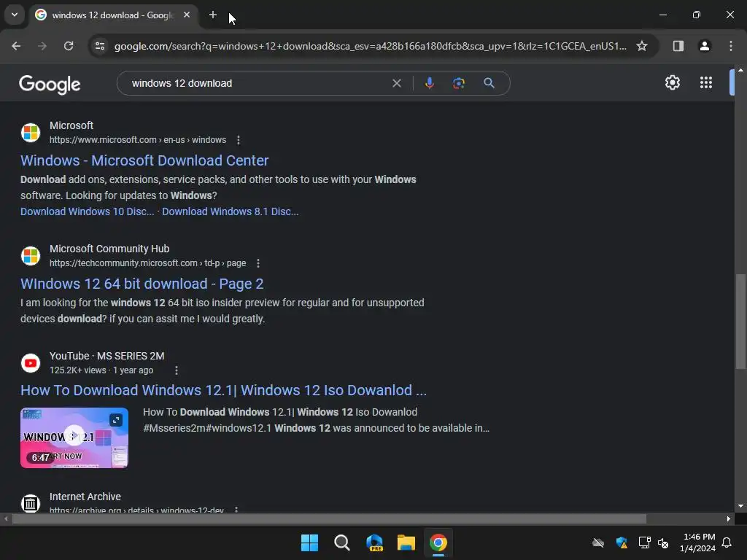
Task: Close the windows 12 download tab
Action: point(187,15)
